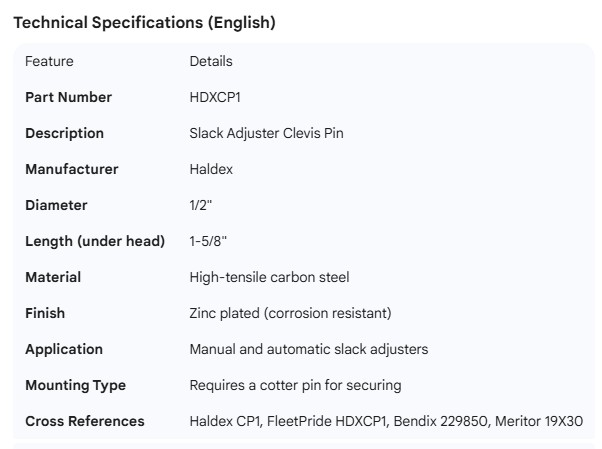Screen dimensions: 602x449
Task: Select the Description row label
Action: point(64,133)
